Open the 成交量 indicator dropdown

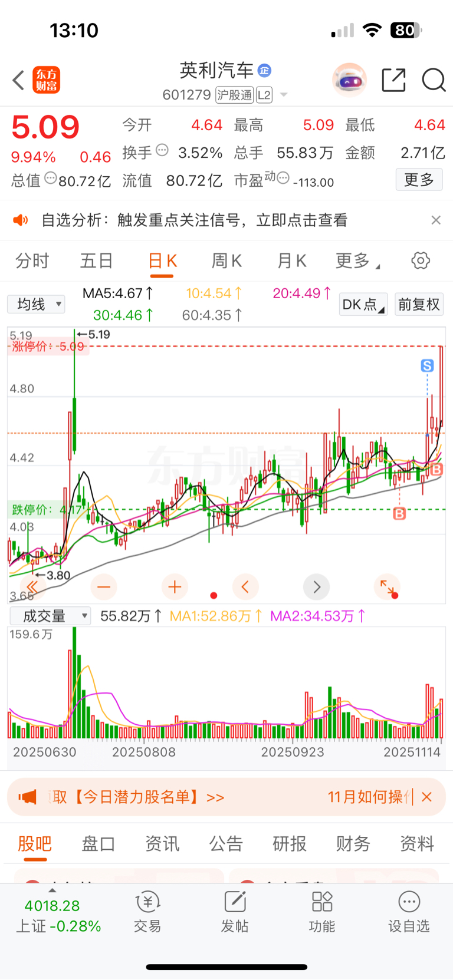tap(50, 616)
